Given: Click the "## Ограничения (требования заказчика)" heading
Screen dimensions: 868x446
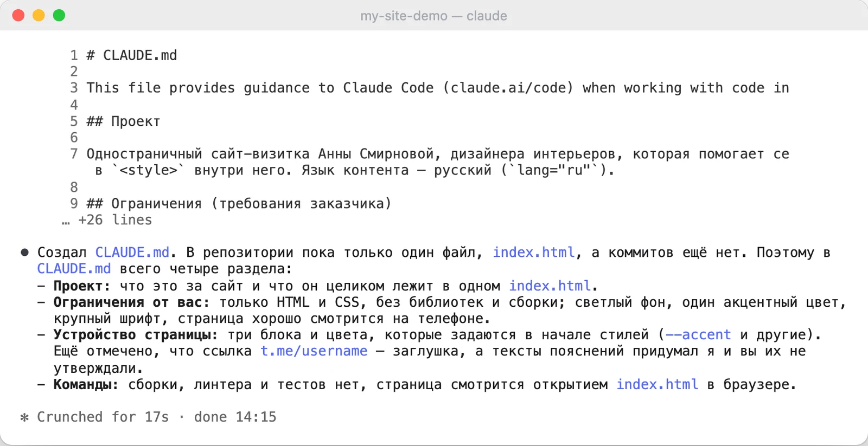Looking at the screenshot, I should point(239,204).
